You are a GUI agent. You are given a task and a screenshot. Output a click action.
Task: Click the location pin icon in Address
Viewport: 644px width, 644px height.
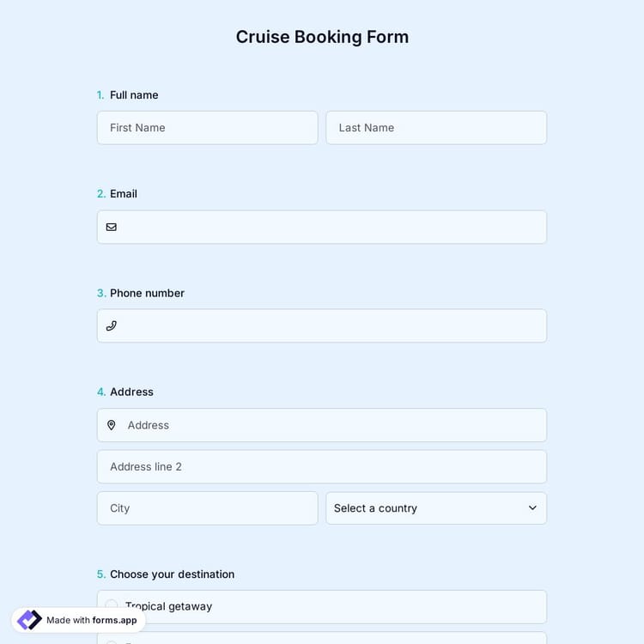point(111,425)
